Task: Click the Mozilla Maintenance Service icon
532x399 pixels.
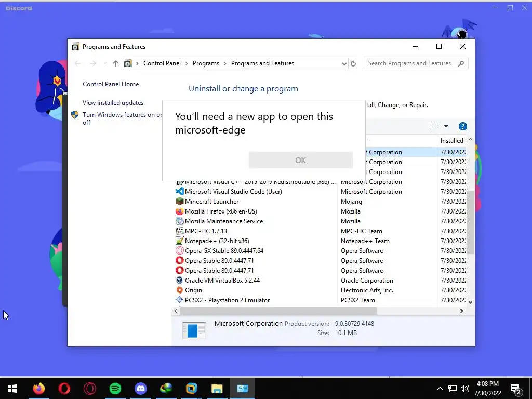Action: point(179,221)
